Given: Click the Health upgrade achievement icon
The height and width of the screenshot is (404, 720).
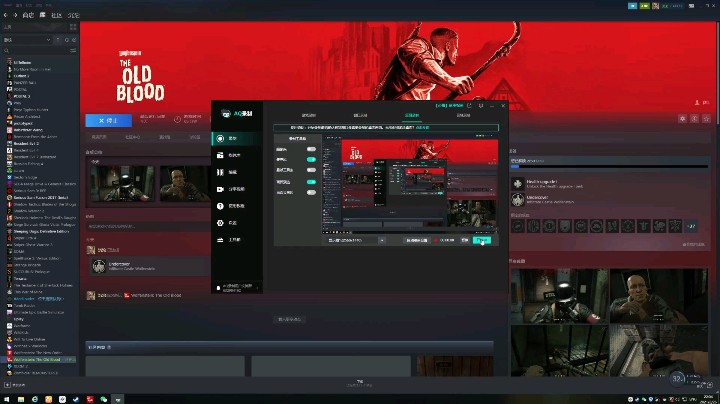Looking at the screenshot, I should click(518, 184).
